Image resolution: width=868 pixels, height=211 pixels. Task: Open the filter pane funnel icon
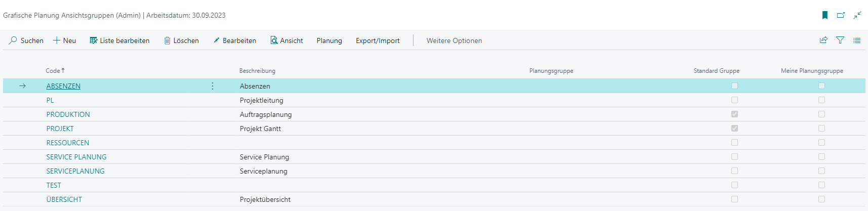(840, 40)
